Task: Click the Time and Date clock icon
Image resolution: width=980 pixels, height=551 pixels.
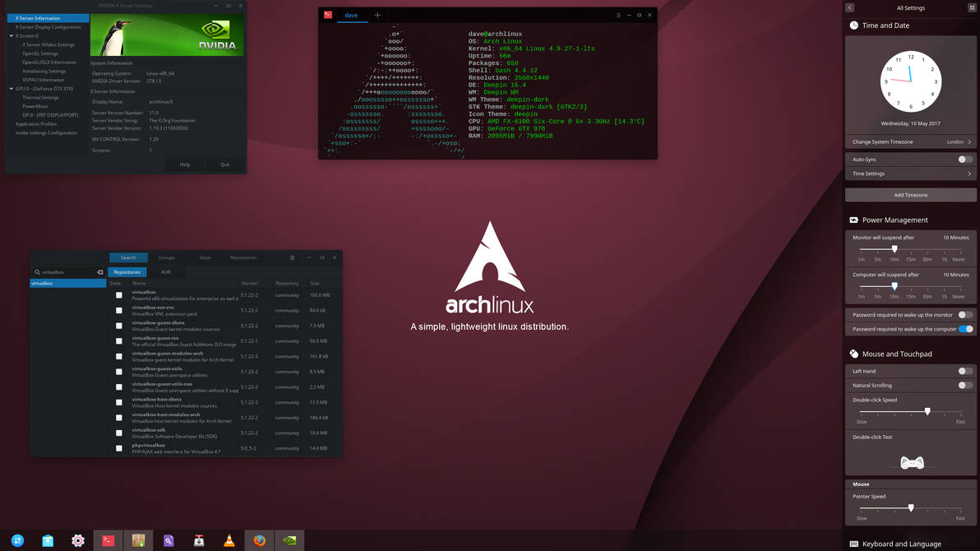Action: pyautogui.click(x=853, y=25)
